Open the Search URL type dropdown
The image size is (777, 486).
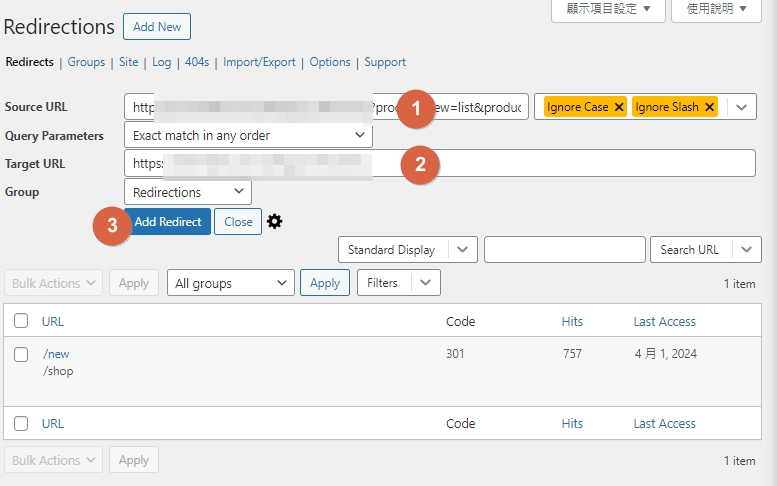746,250
